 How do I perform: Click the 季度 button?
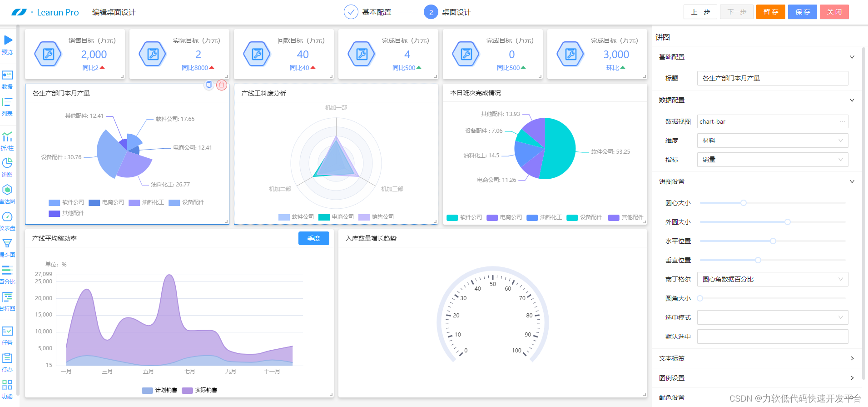pyautogui.click(x=314, y=238)
